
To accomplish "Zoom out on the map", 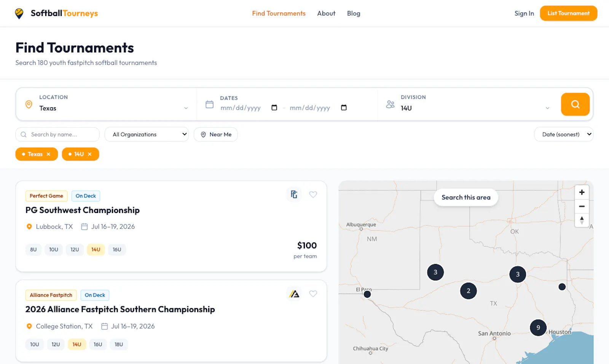I will 582,206.
